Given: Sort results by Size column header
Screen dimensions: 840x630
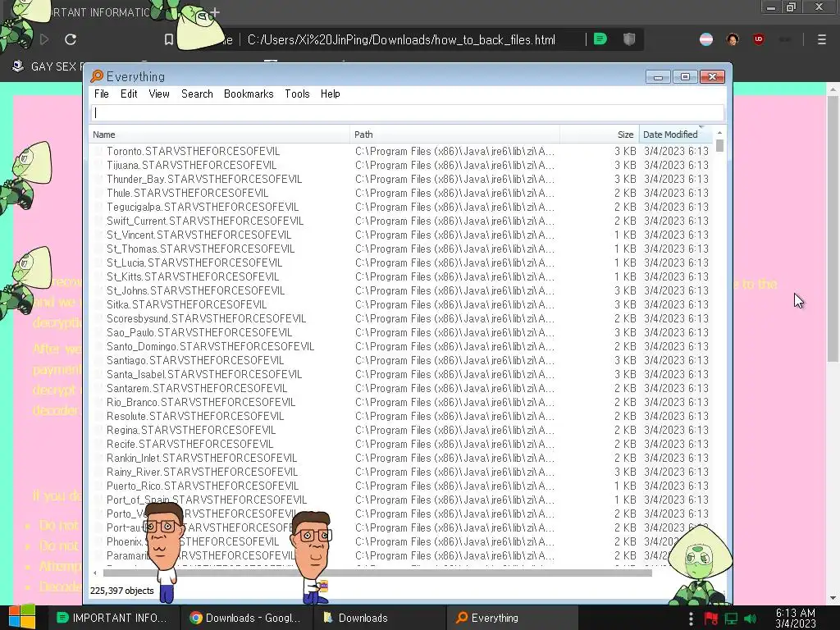Looking at the screenshot, I should pyautogui.click(x=599, y=135).
